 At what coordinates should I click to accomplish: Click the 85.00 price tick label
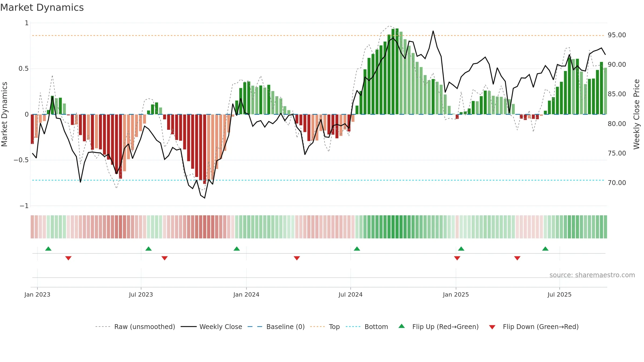(x=617, y=94)
